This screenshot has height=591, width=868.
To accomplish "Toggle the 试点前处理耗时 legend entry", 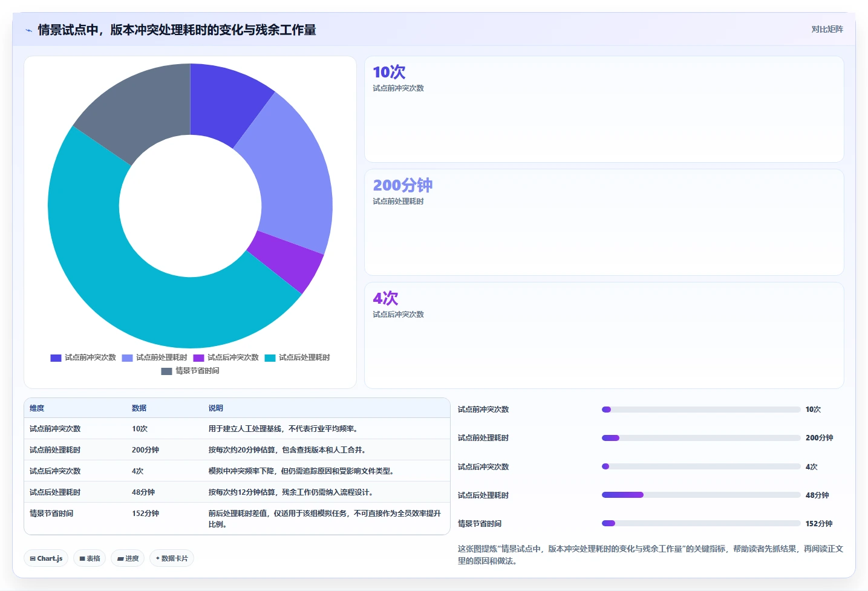I will pos(155,358).
